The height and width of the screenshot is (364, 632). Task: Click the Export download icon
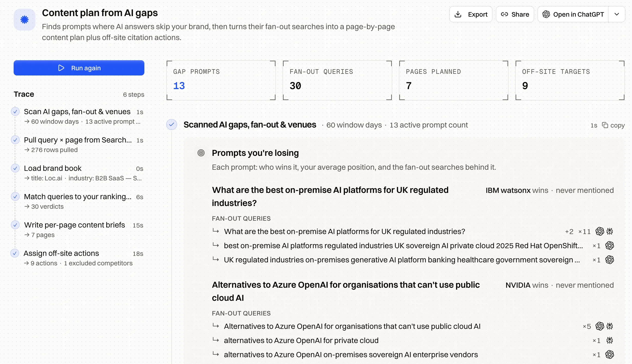(x=458, y=14)
